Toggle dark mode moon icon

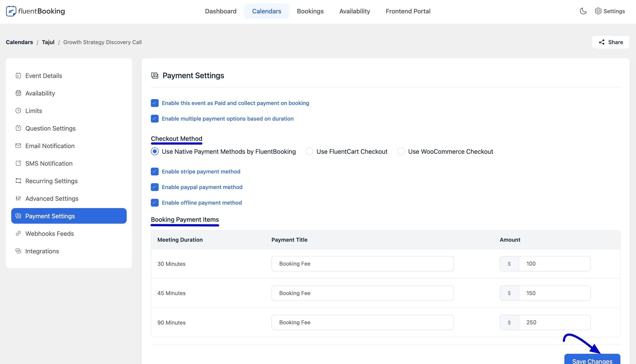pos(583,11)
